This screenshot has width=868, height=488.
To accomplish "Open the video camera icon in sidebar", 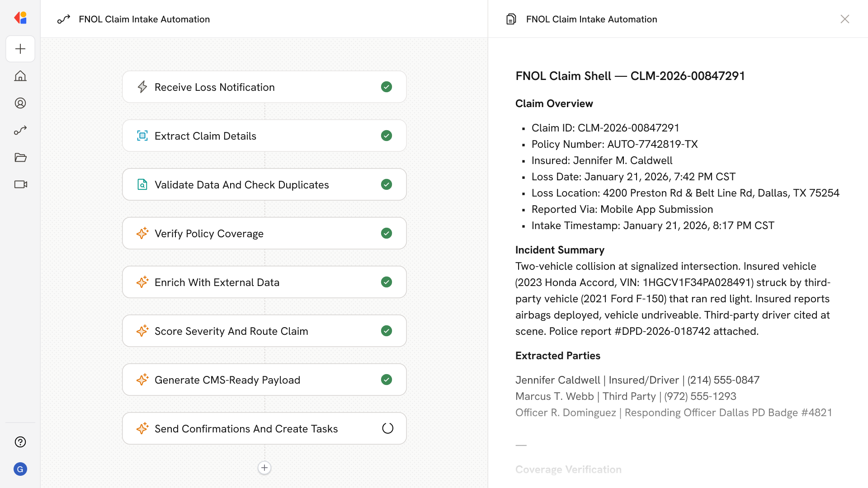I will [20, 184].
